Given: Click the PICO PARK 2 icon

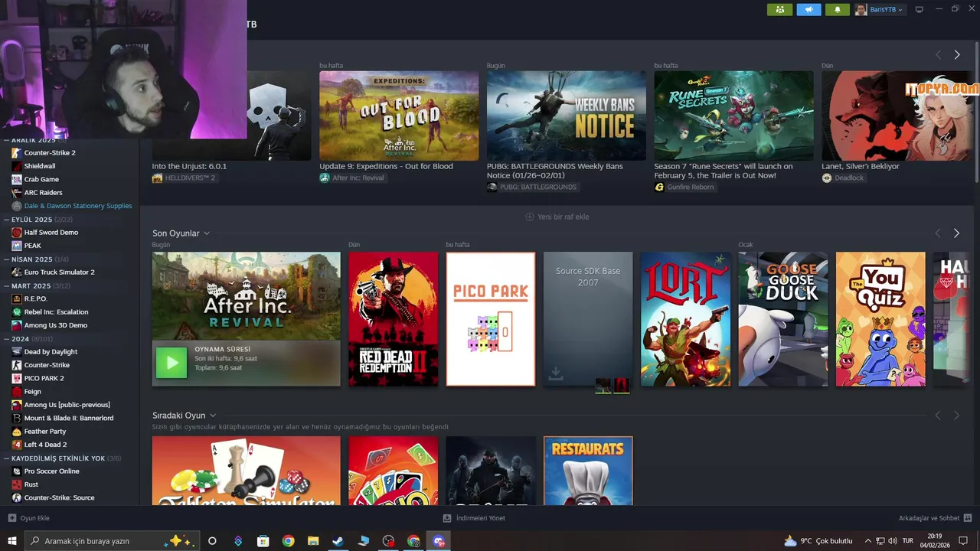Looking at the screenshot, I should click(x=17, y=378).
